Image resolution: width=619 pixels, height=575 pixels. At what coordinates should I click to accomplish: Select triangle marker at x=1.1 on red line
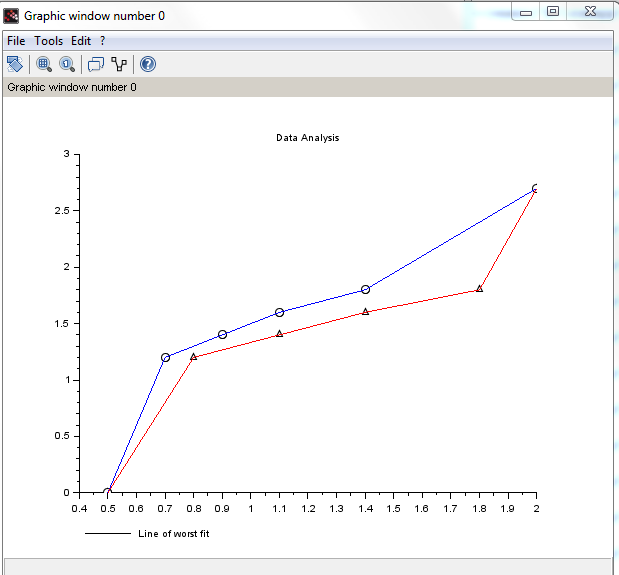[x=279, y=334]
